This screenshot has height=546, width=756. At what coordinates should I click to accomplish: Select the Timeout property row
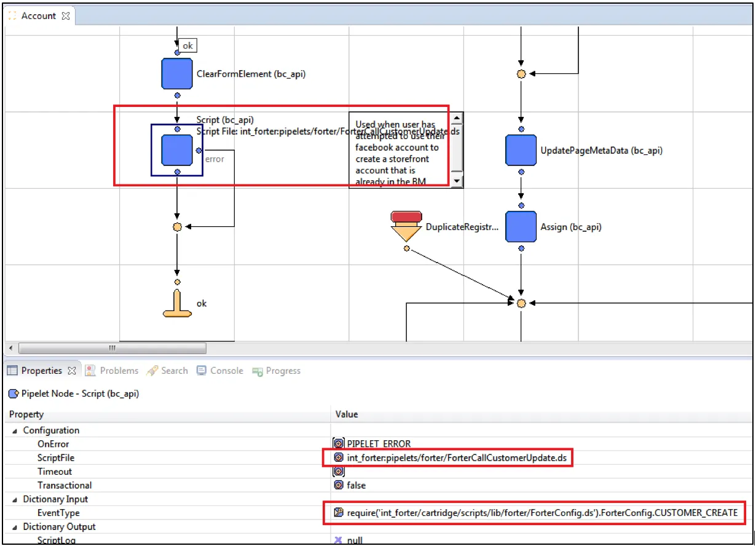coord(378,472)
